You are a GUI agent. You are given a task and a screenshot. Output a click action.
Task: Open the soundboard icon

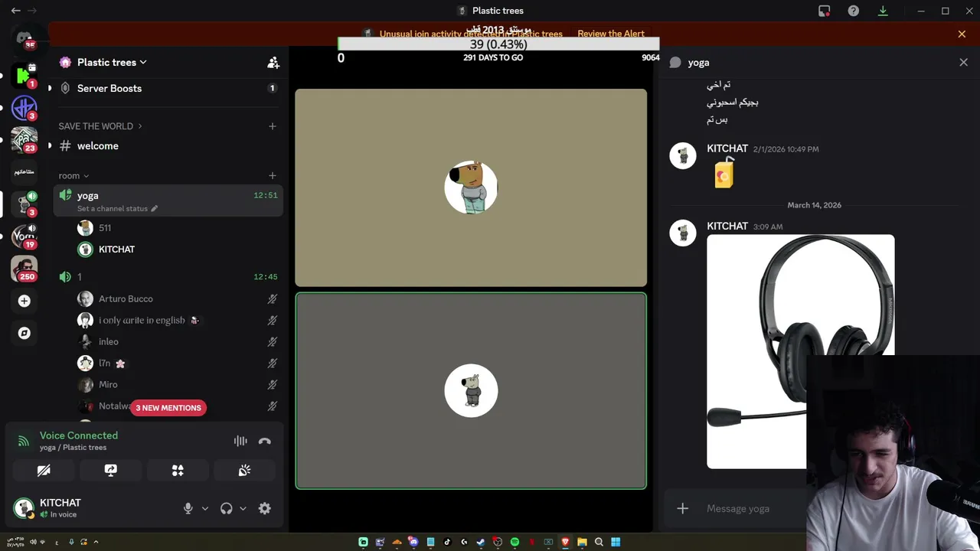244,471
